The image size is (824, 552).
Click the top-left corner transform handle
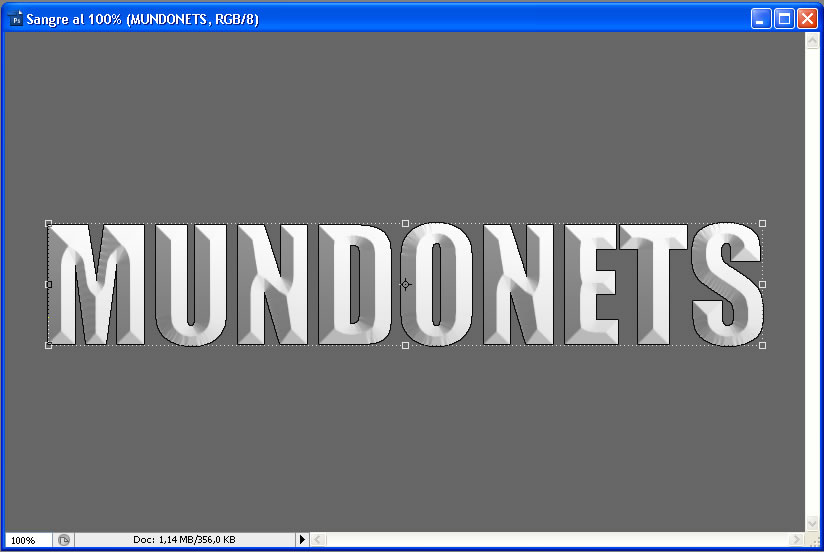point(48,223)
